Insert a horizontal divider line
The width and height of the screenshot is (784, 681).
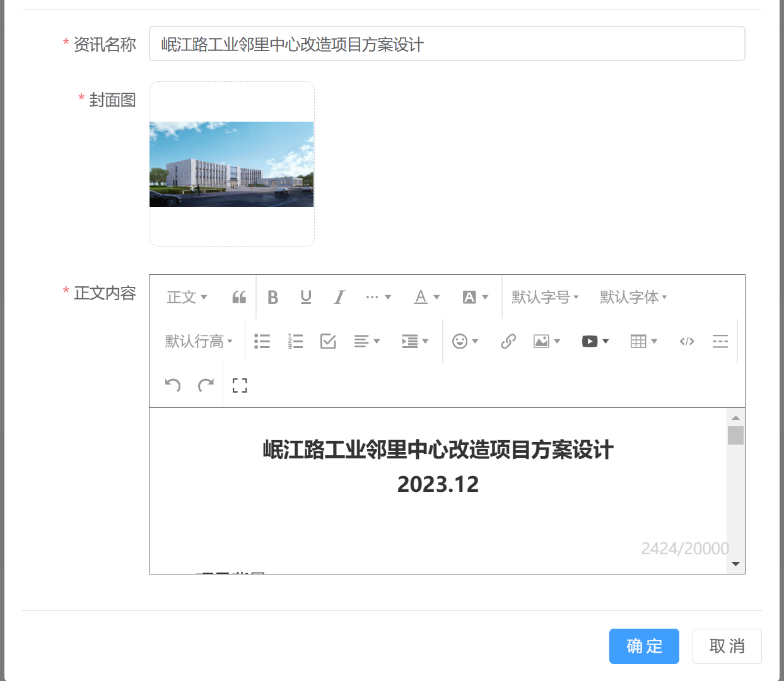click(x=720, y=341)
